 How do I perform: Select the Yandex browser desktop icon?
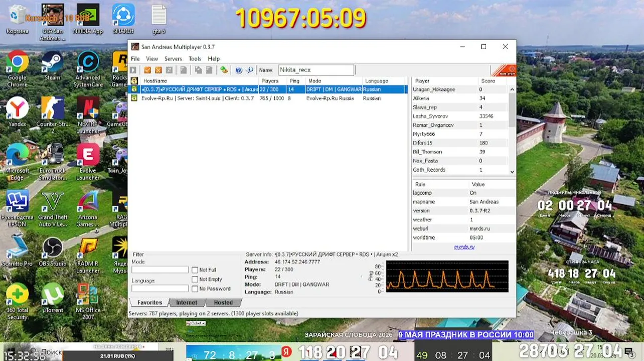click(17, 112)
